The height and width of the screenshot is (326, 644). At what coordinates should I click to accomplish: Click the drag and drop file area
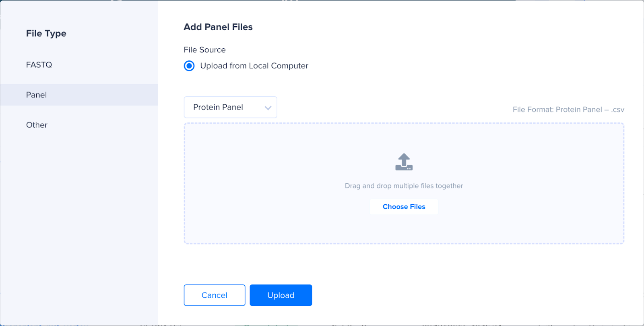pos(404,183)
